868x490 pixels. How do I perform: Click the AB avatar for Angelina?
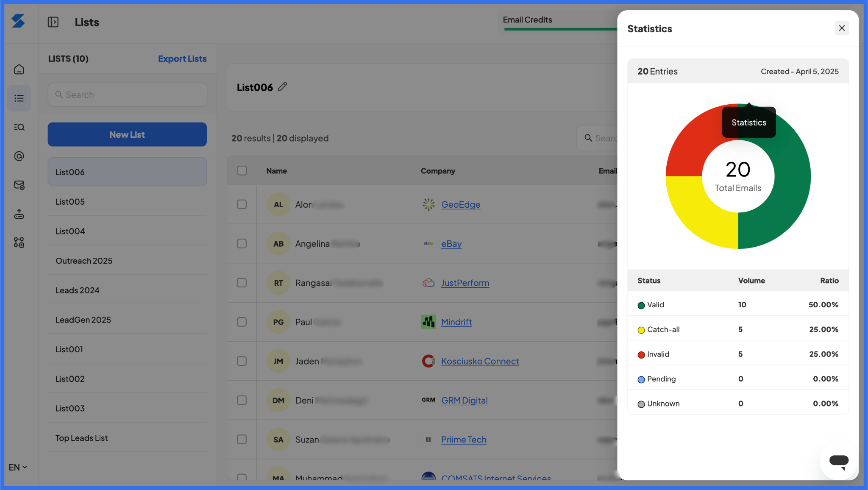(x=278, y=244)
